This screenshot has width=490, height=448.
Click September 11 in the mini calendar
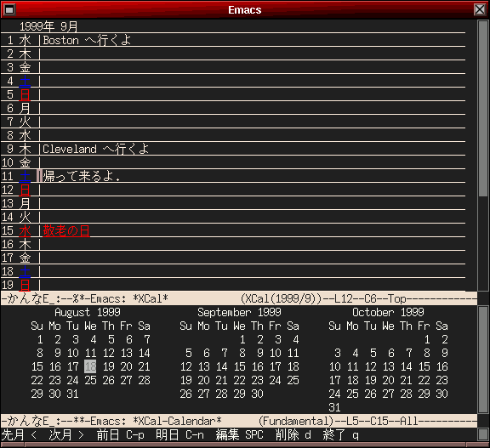[293, 353]
